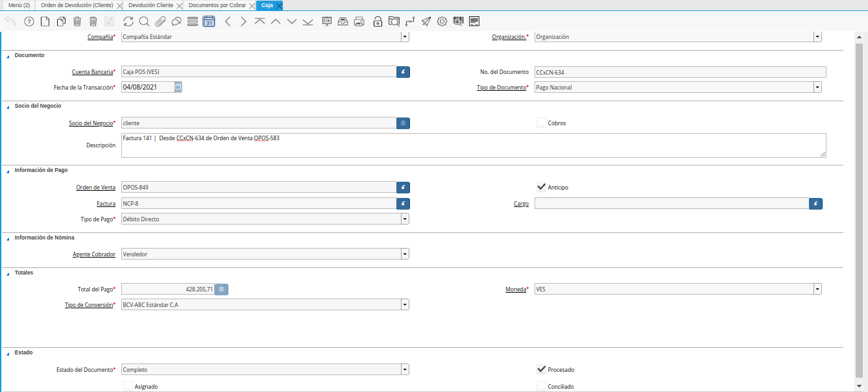Go to next record down chevron
The width and height of the screenshot is (868, 392).
pyautogui.click(x=291, y=21)
